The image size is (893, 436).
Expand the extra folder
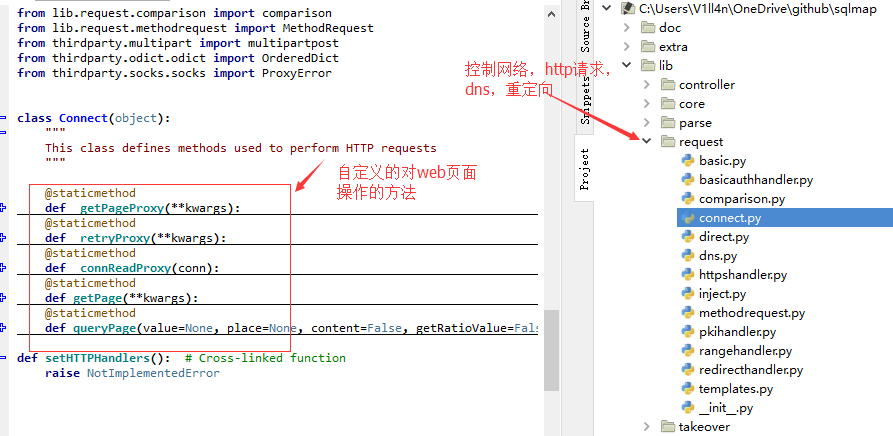(x=627, y=47)
